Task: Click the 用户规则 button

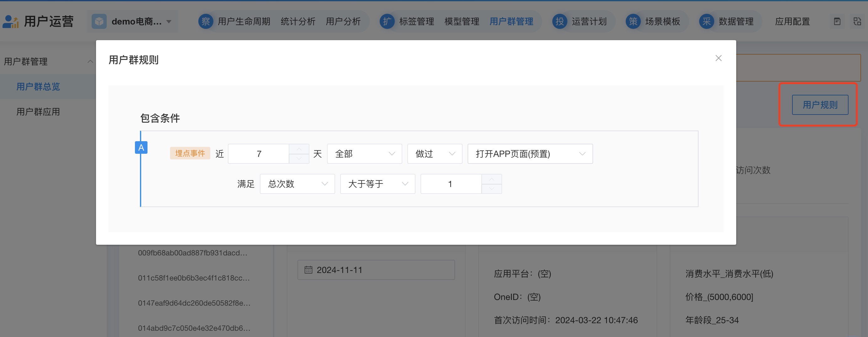Action: 820,105
